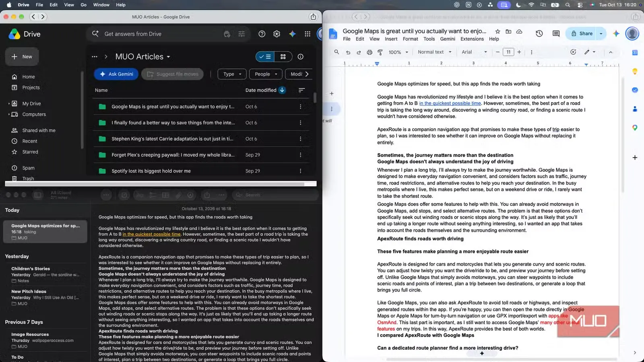Open Google Keep in Docs side panel
Screen dimensions: 644x362
tap(635, 72)
